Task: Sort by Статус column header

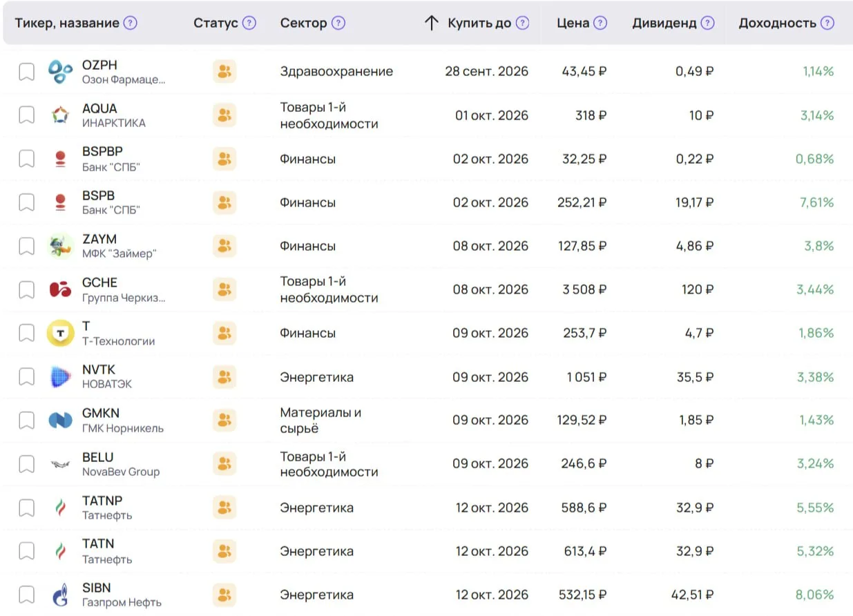Action: point(215,23)
